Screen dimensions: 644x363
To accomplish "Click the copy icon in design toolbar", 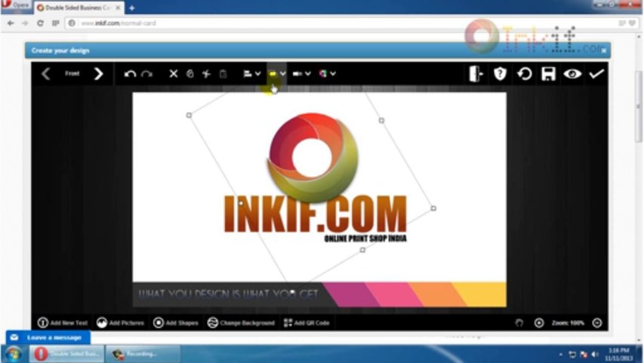I will tap(190, 74).
